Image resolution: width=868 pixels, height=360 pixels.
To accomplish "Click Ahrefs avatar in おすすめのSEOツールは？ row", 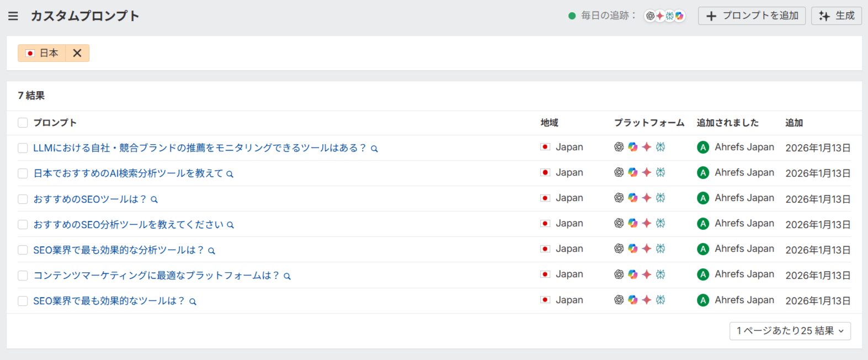I will [x=703, y=198].
